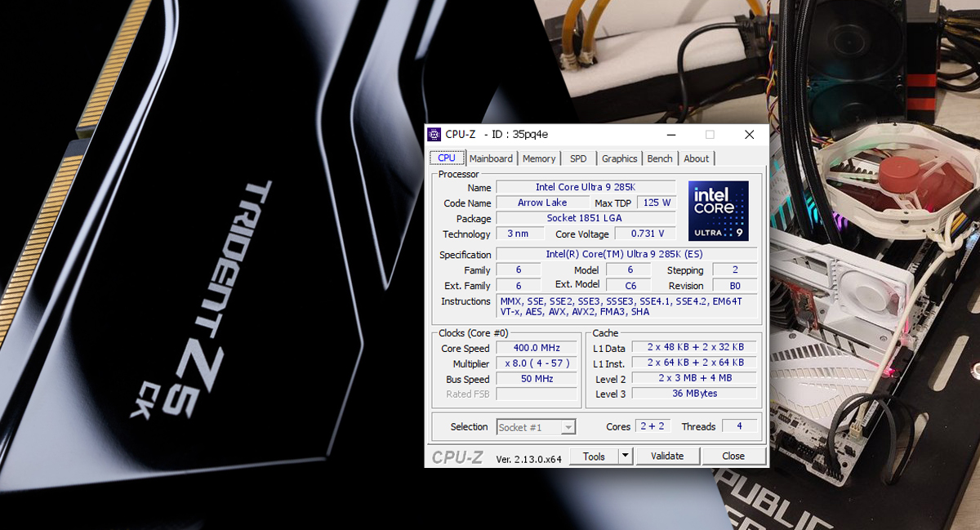This screenshot has width=980, height=530.
Task: Show the About tab
Action: pos(696,158)
